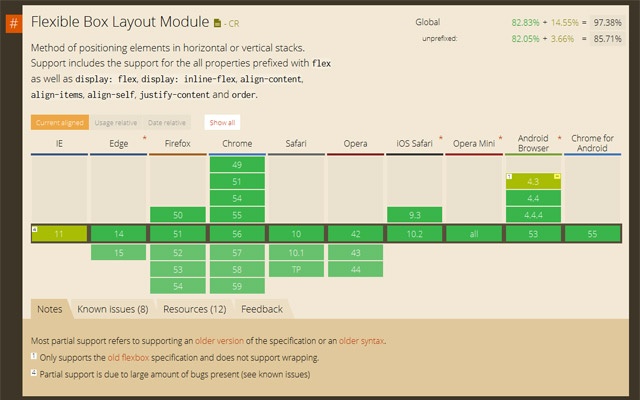Select the Safari TP support cell

click(296, 269)
